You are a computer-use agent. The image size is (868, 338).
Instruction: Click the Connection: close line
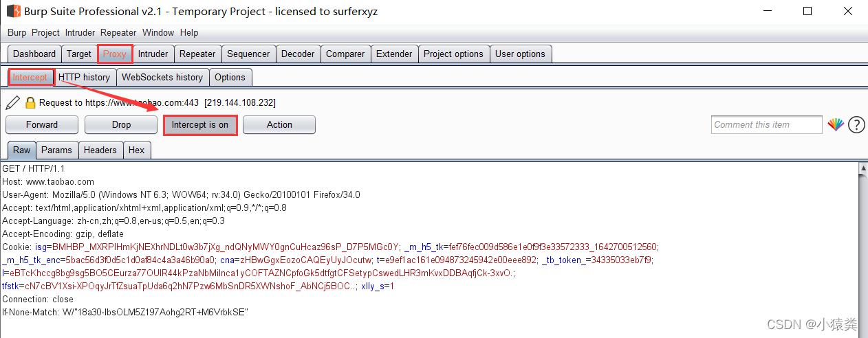click(x=38, y=300)
